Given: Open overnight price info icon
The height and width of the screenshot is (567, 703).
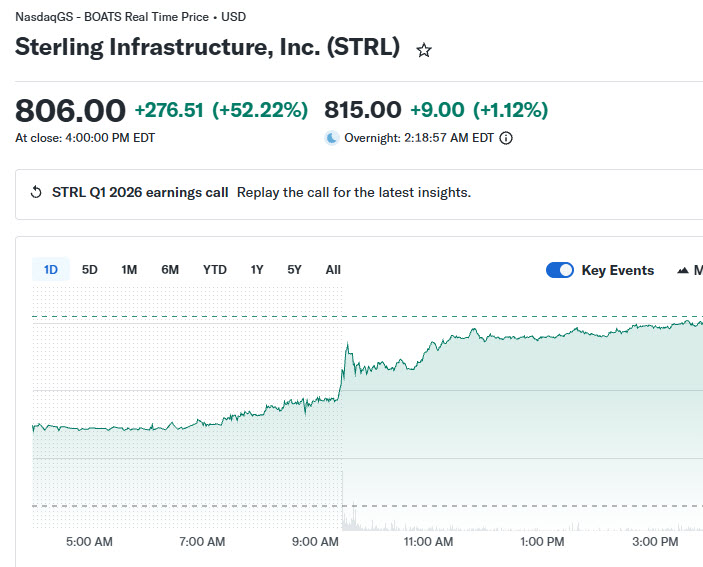Looking at the screenshot, I should point(506,138).
